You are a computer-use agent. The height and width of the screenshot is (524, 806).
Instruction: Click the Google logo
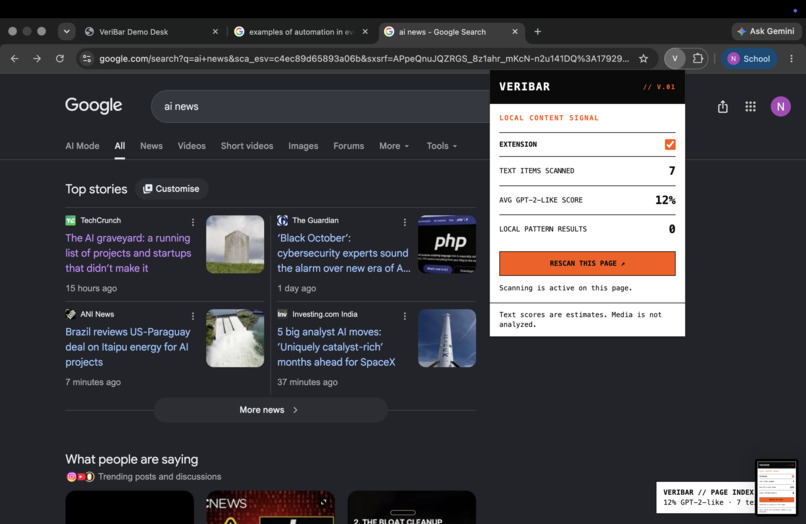[94, 105]
